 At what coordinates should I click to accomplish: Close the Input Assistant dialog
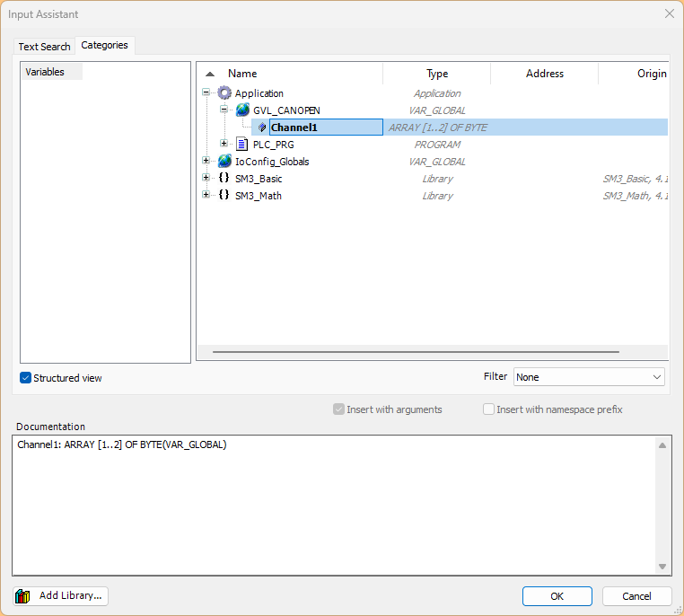[669, 14]
